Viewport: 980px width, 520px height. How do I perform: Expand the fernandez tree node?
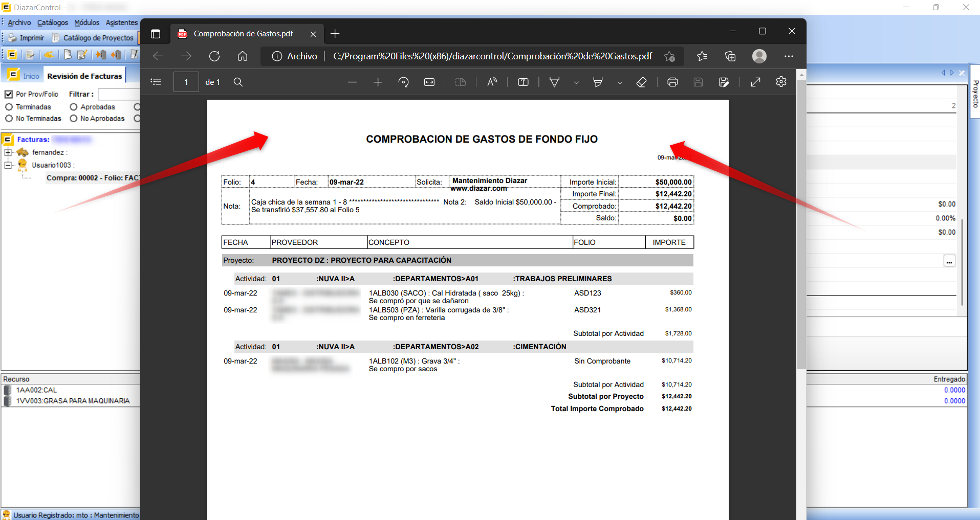coord(8,152)
